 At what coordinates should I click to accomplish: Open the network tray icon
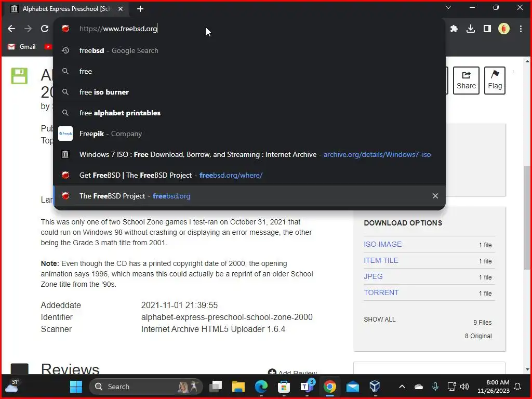point(451,387)
